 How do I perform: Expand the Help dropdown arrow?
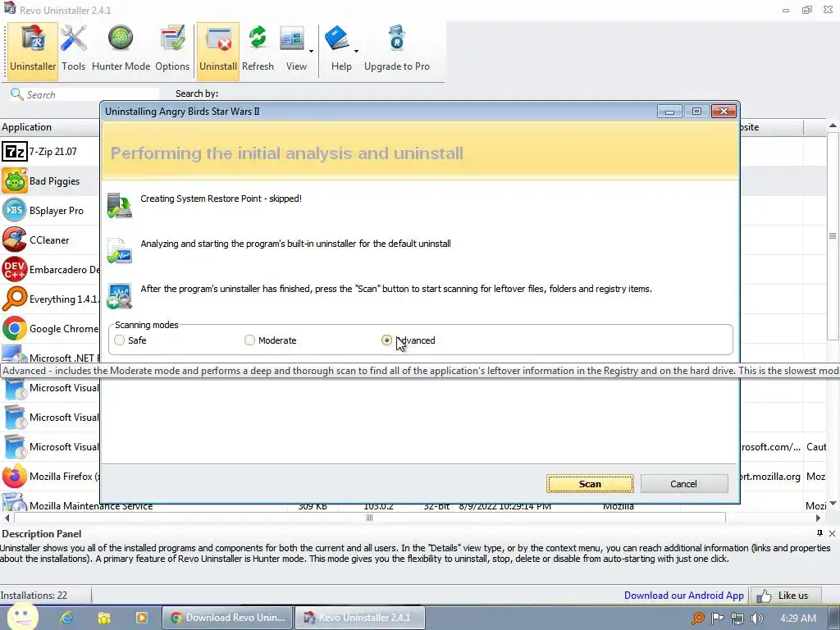click(356, 51)
